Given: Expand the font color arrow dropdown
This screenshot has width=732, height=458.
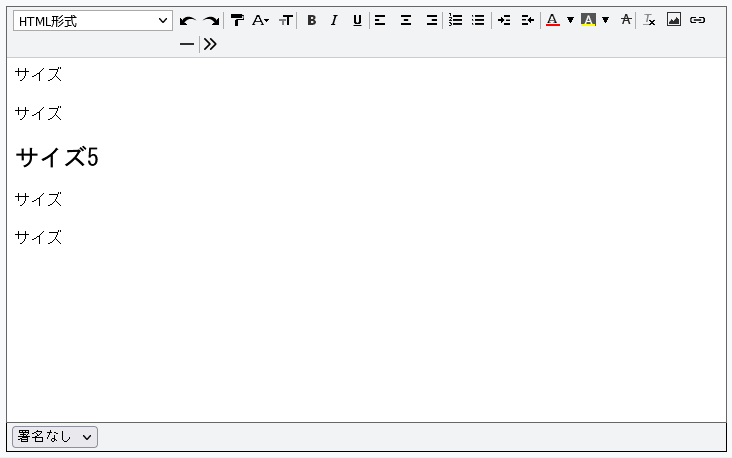Looking at the screenshot, I should (x=570, y=20).
